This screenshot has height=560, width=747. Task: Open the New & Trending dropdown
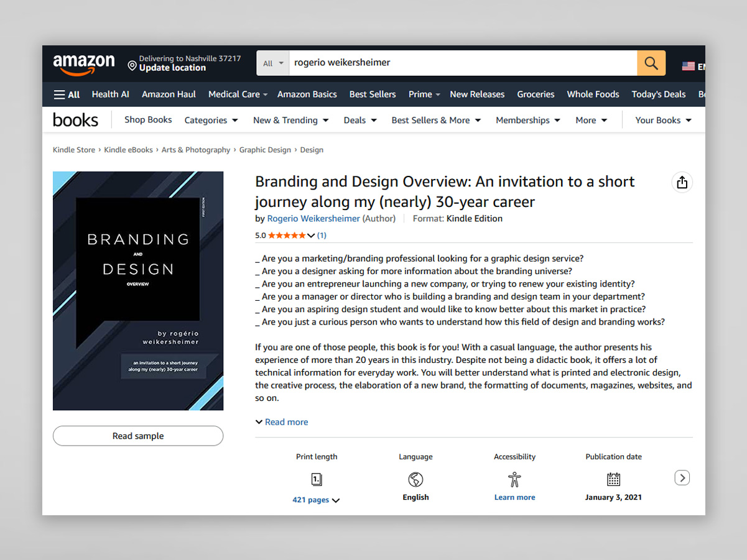291,121
